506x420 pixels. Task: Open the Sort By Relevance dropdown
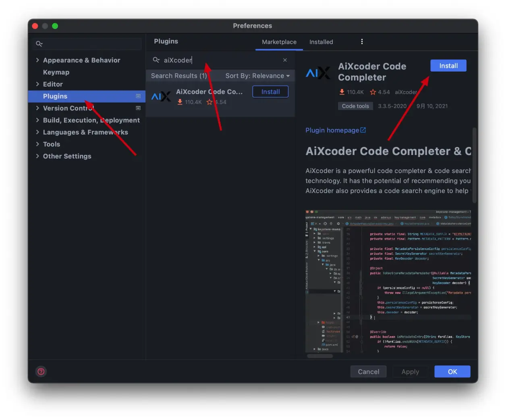[257, 76]
